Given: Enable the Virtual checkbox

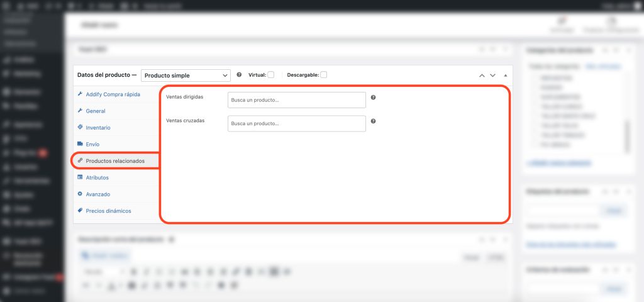Looking at the screenshot, I should pos(270,75).
